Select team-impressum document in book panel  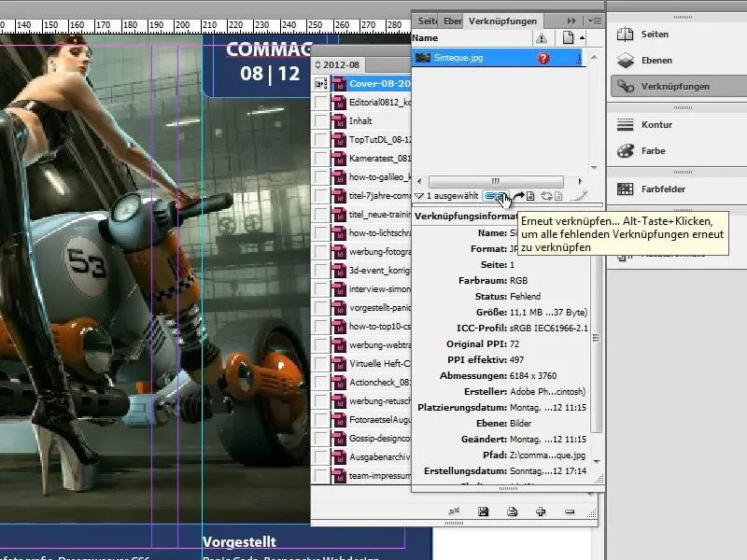371,476
